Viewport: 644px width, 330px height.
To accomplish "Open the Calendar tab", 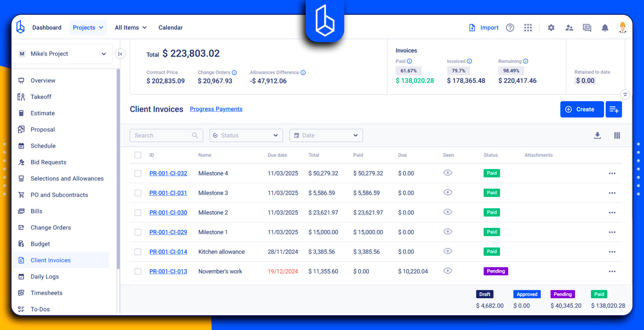I will click(170, 28).
